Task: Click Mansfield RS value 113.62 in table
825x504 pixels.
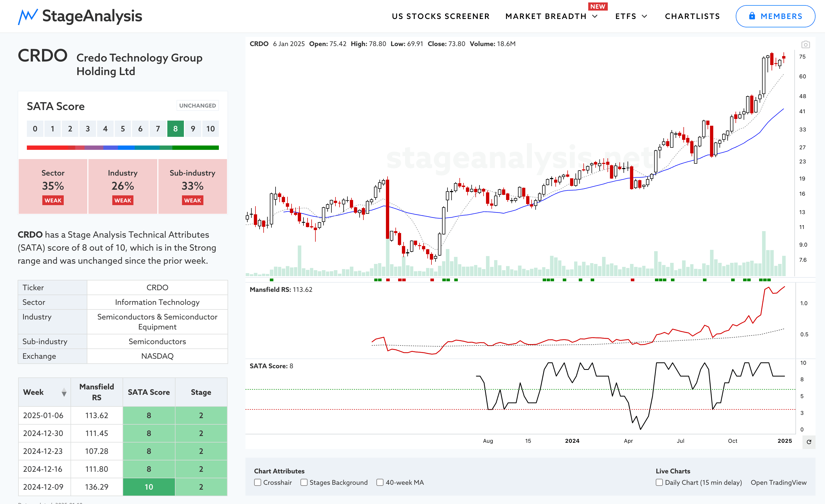Action: pyautogui.click(x=97, y=415)
